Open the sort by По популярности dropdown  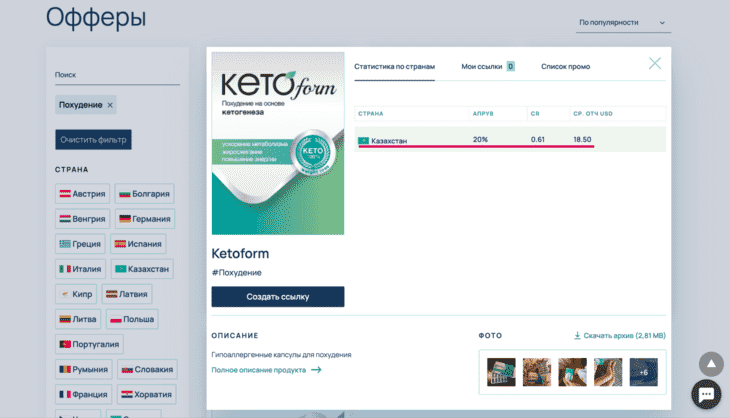tap(623, 23)
